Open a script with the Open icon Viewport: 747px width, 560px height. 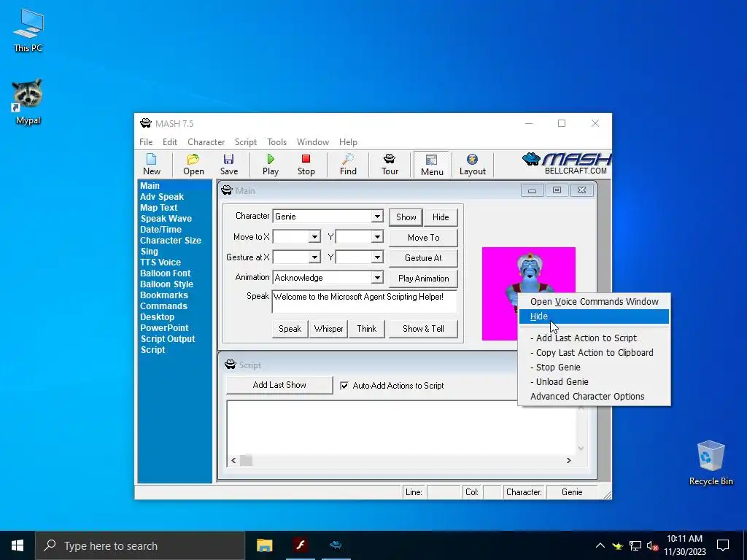[193, 165]
